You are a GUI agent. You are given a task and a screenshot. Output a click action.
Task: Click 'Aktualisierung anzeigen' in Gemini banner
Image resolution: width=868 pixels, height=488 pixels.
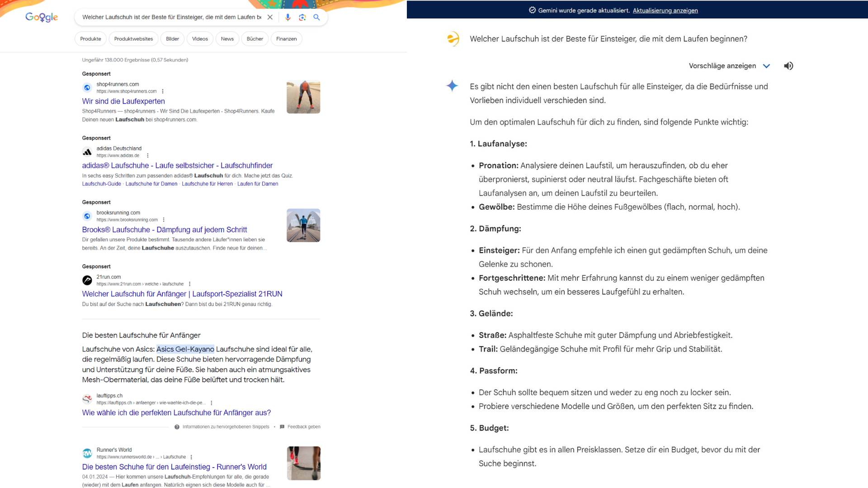[x=665, y=10]
